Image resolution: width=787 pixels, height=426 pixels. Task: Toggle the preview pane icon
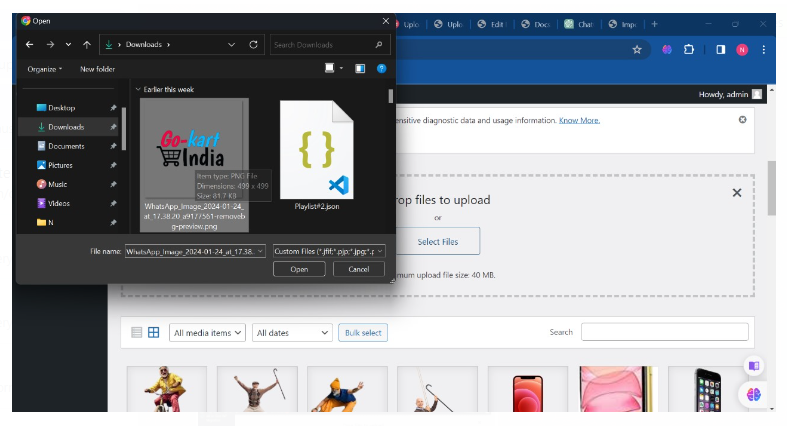[x=360, y=69]
